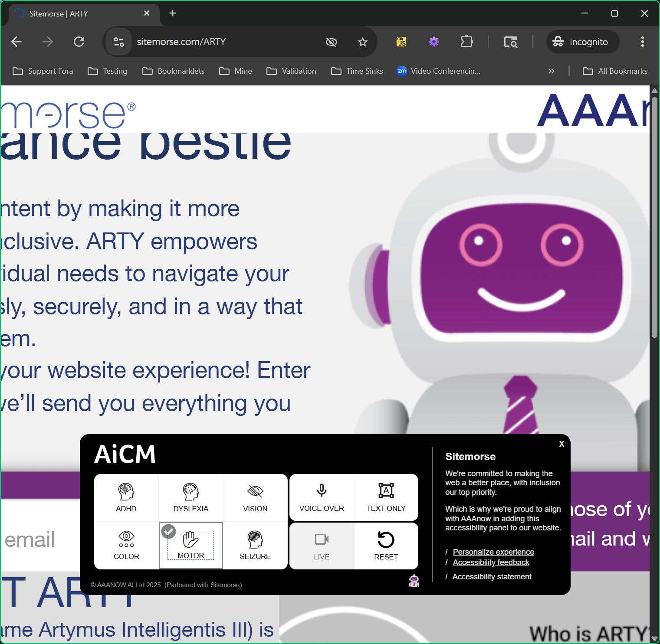Click the third-party cookies blocked eye icon

pos(331,42)
